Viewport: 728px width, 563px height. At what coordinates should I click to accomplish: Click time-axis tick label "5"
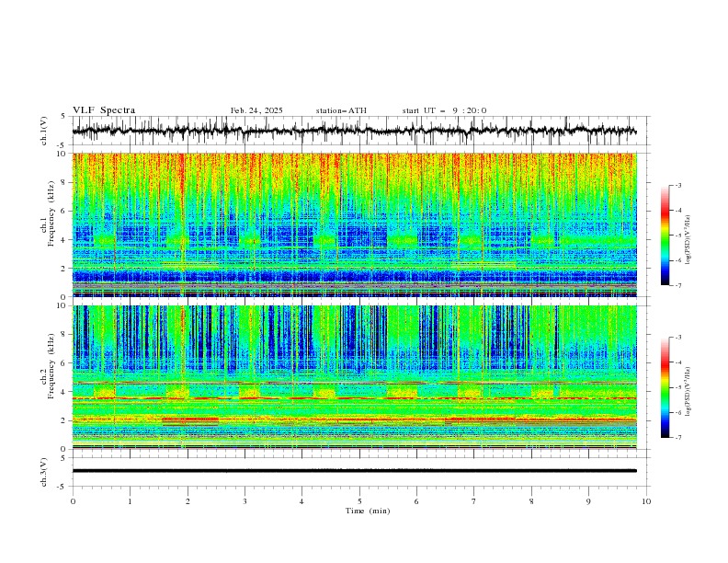(x=359, y=501)
